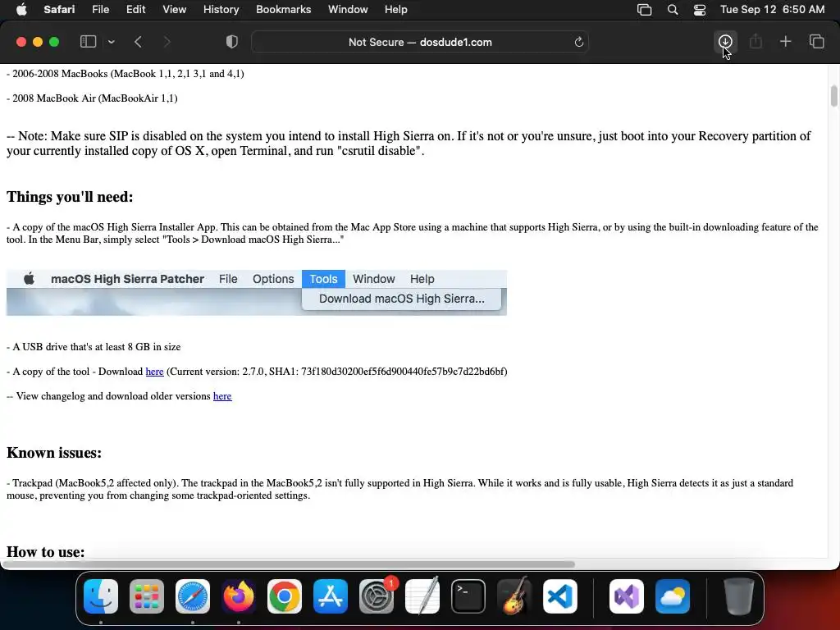This screenshot has width=840, height=630.
Task: Toggle the Safari sidebar
Action: pos(88,42)
